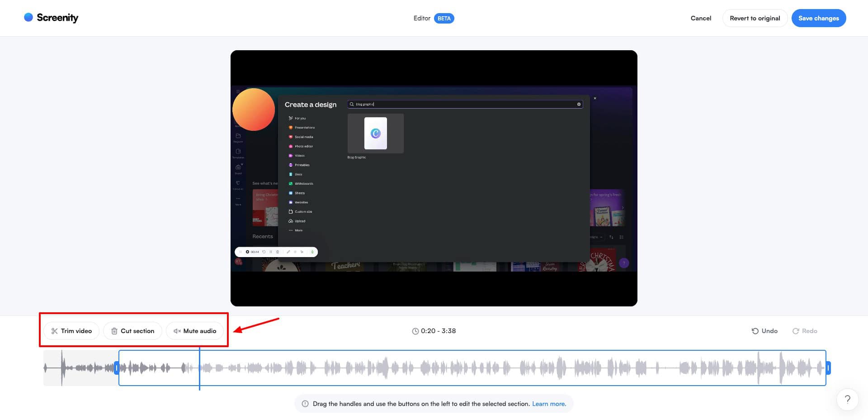Image resolution: width=868 pixels, height=420 pixels.
Task: Click the right trim handle on the timeline
Action: [828, 368]
